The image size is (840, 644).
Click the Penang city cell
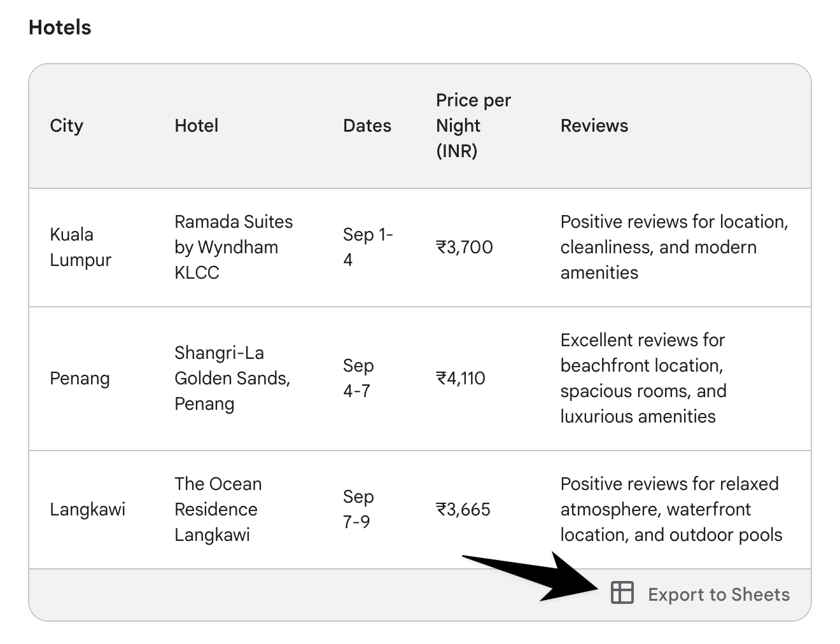(x=80, y=379)
